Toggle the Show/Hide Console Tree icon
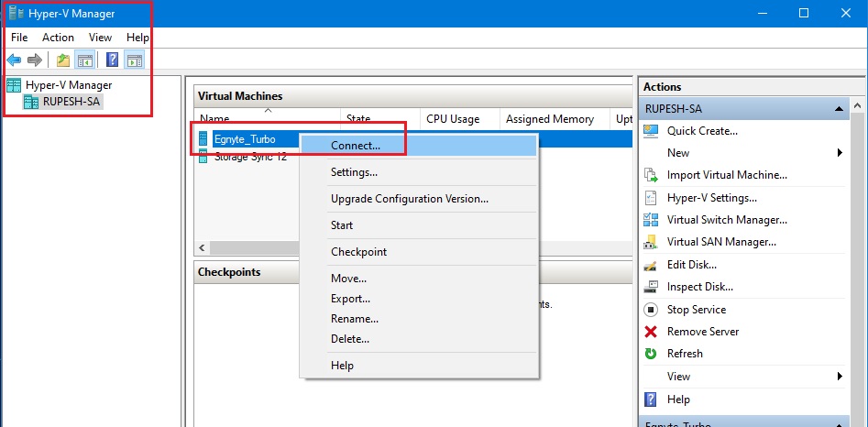Image resolution: width=868 pixels, height=427 pixels. click(84, 60)
